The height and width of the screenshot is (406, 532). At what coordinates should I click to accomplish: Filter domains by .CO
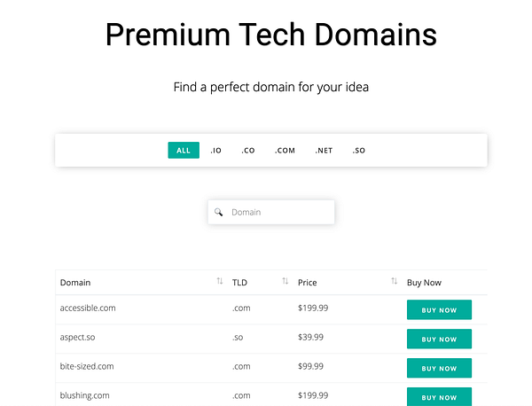248,151
